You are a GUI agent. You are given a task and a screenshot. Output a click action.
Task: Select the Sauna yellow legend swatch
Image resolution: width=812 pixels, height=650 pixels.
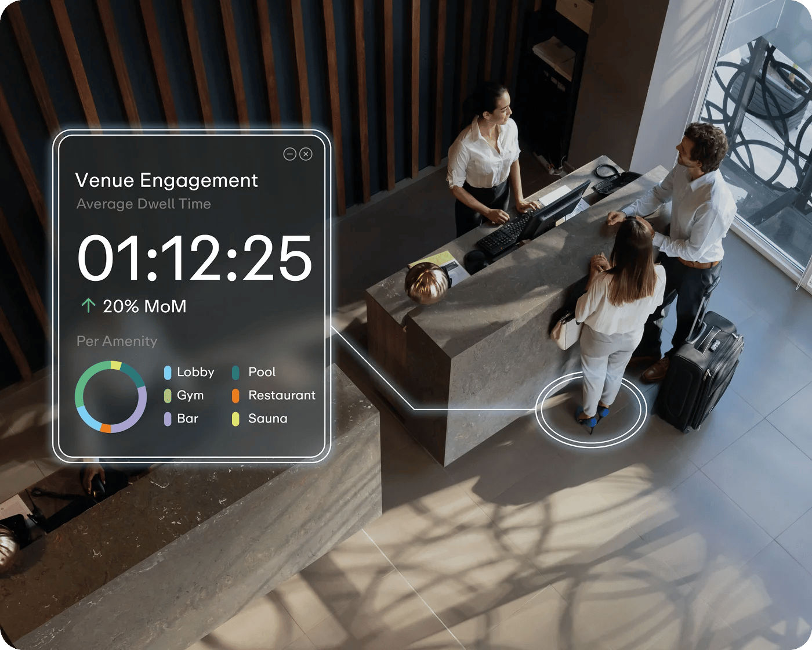pyautogui.click(x=235, y=419)
